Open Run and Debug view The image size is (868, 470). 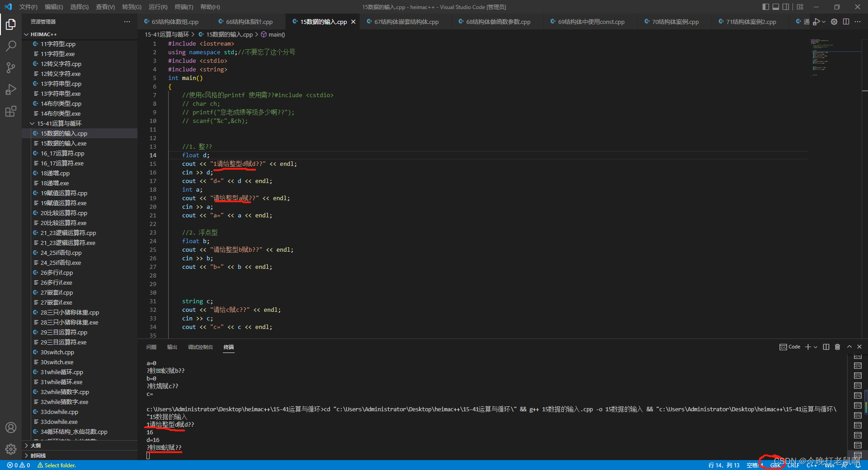pos(11,89)
